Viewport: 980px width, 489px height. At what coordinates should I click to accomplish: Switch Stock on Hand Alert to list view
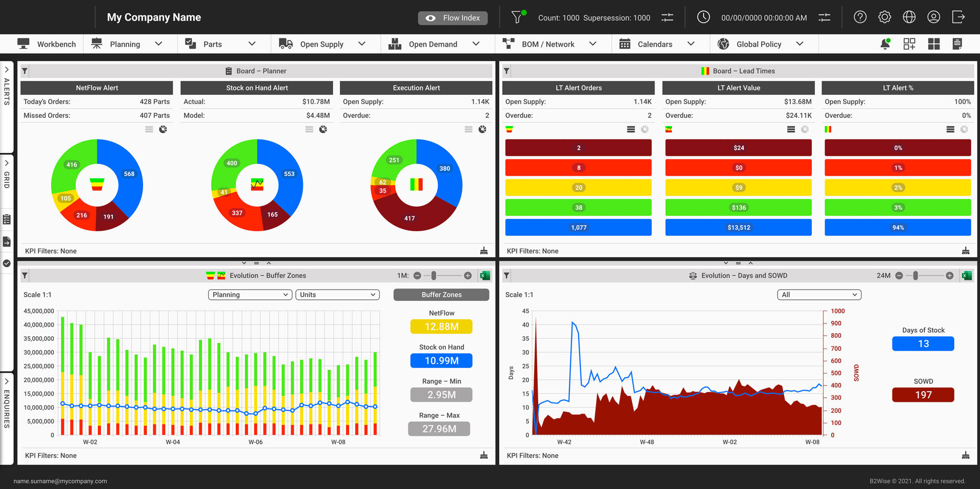[309, 130]
